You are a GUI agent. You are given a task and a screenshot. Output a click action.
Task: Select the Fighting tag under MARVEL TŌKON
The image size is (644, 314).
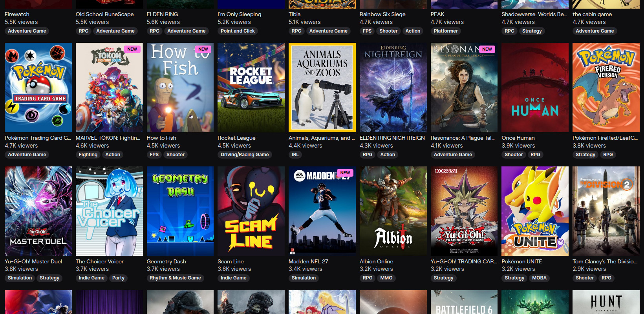(88, 155)
